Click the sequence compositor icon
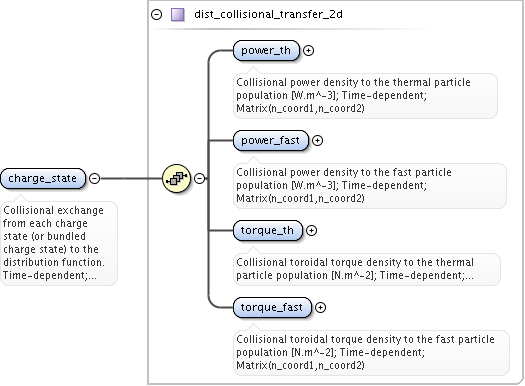The width and height of the screenshot is (525, 386). point(176,178)
